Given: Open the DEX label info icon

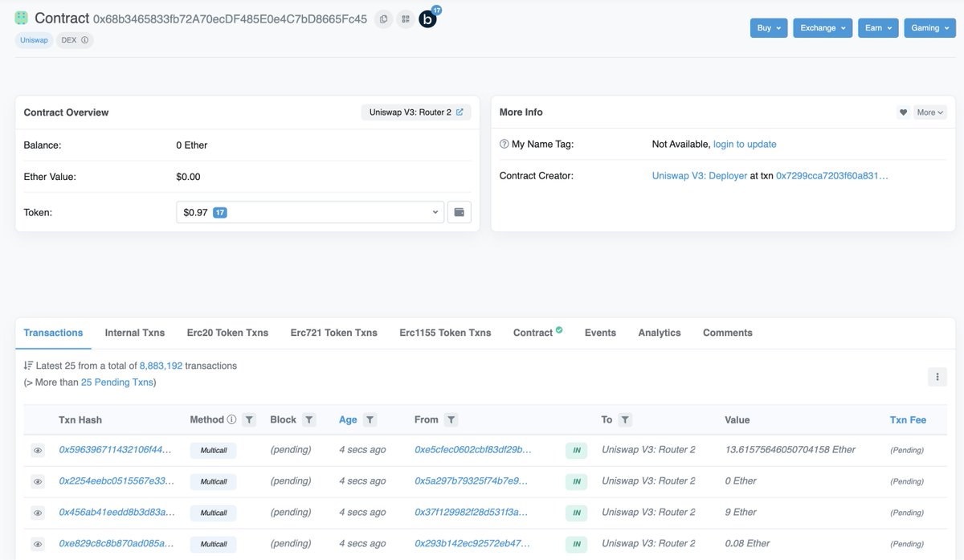Looking at the screenshot, I should tap(85, 40).
